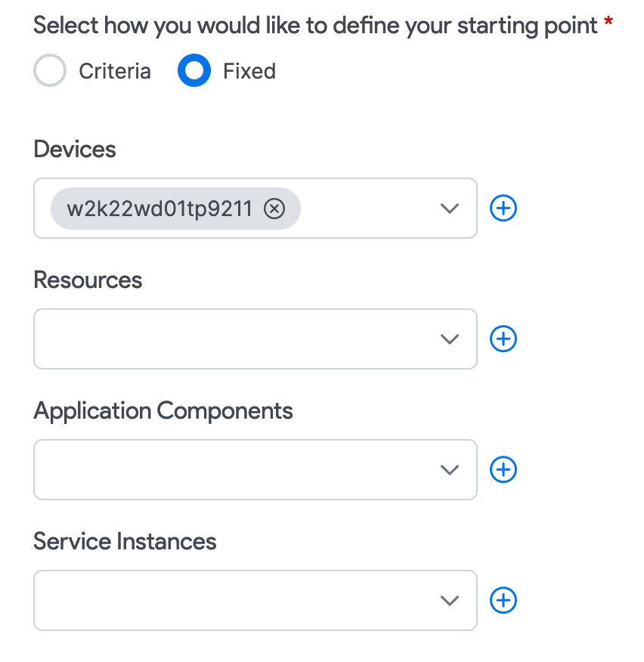Click the plus icon beside Service Instances
This screenshot has width=644, height=662.
503,601
